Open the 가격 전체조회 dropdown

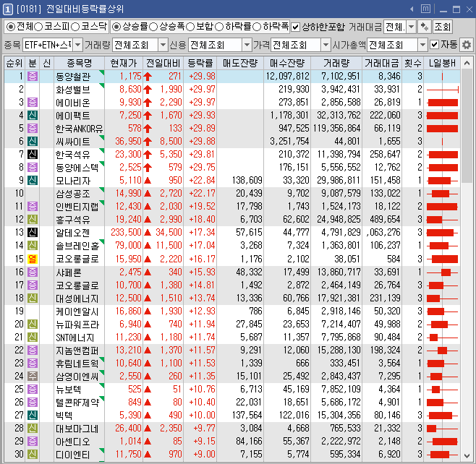[x=326, y=45]
